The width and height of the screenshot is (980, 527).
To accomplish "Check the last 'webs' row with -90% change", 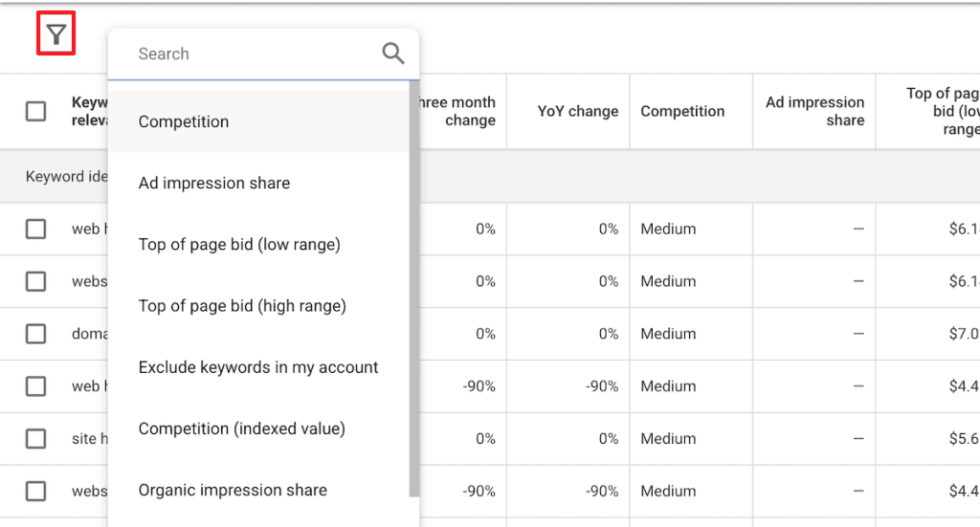I will click(35, 492).
